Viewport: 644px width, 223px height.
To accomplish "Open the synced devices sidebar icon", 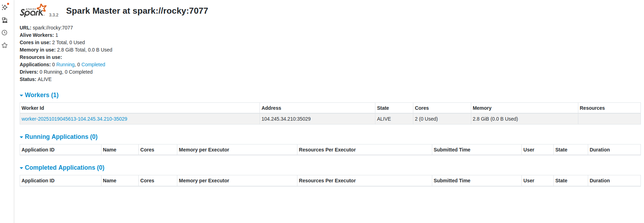I will pyautogui.click(x=5, y=20).
